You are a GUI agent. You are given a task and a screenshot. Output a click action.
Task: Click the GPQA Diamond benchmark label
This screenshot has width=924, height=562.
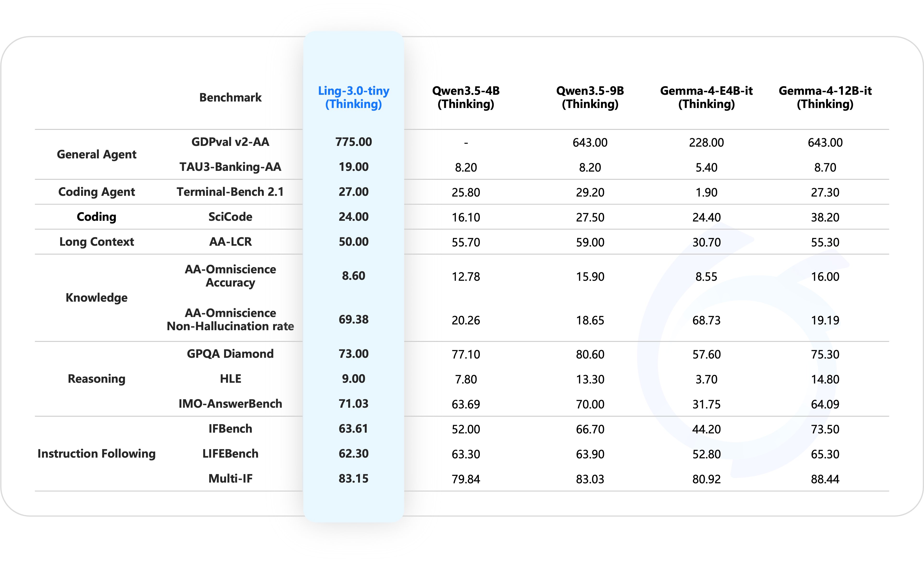(230, 353)
